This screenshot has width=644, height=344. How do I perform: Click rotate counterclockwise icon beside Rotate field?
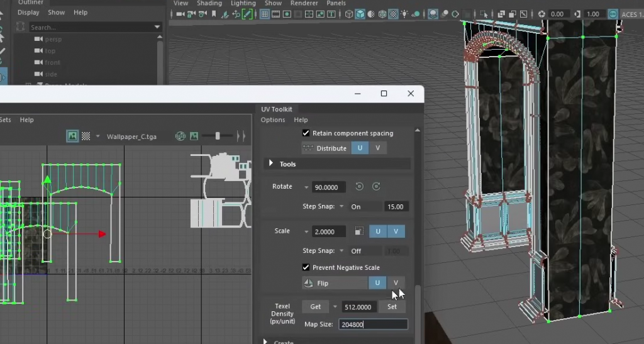(360, 187)
